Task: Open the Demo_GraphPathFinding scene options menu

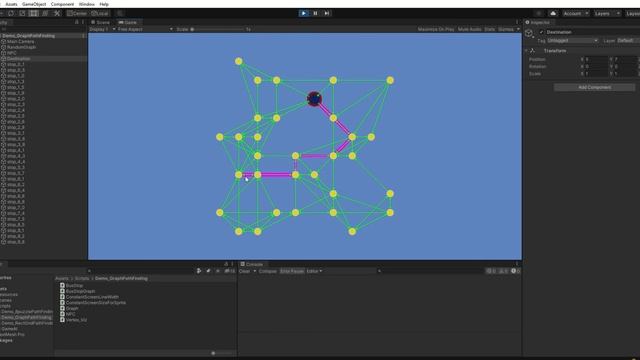Action: pyautogui.click(x=83, y=36)
